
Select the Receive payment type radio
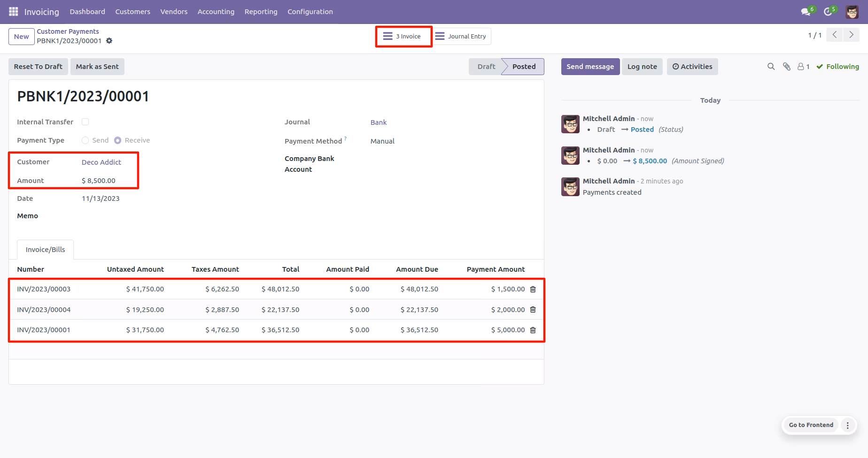click(117, 140)
